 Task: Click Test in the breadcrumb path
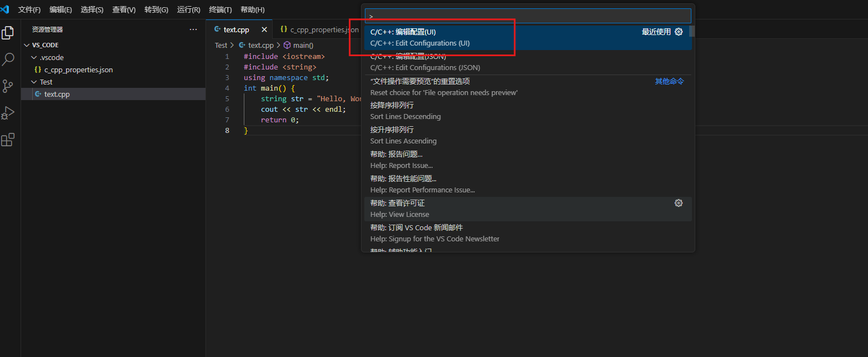tap(221, 46)
